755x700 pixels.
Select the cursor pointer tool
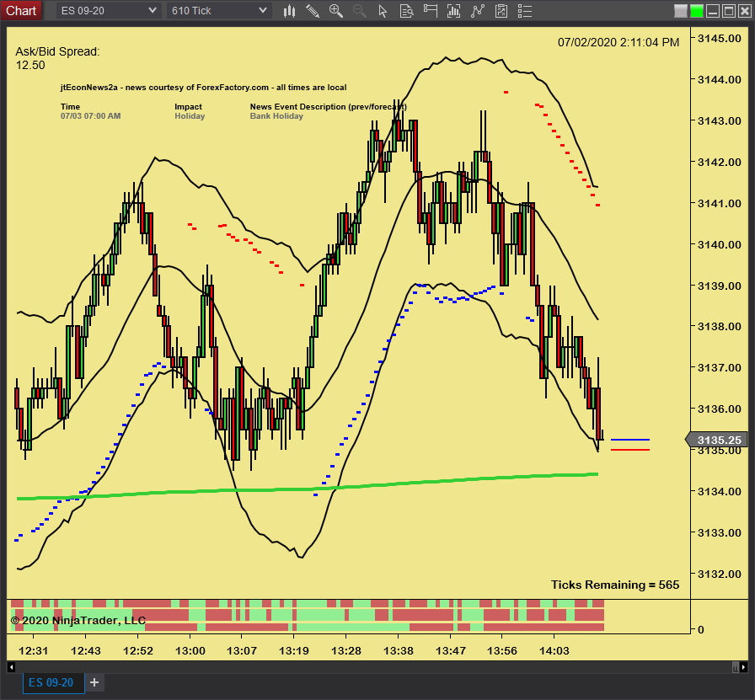(383, 11)
